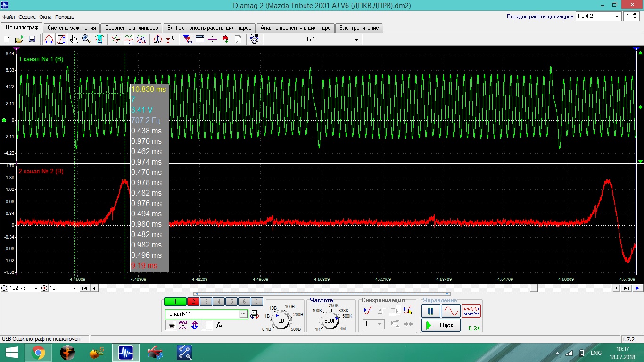Toggle channel 6 button
This screenshot has width=644, height=362.
(244, 302)
